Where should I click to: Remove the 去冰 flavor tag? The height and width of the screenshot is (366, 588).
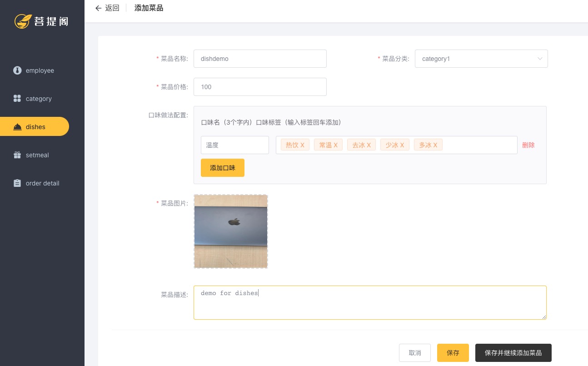coord(369,145)
